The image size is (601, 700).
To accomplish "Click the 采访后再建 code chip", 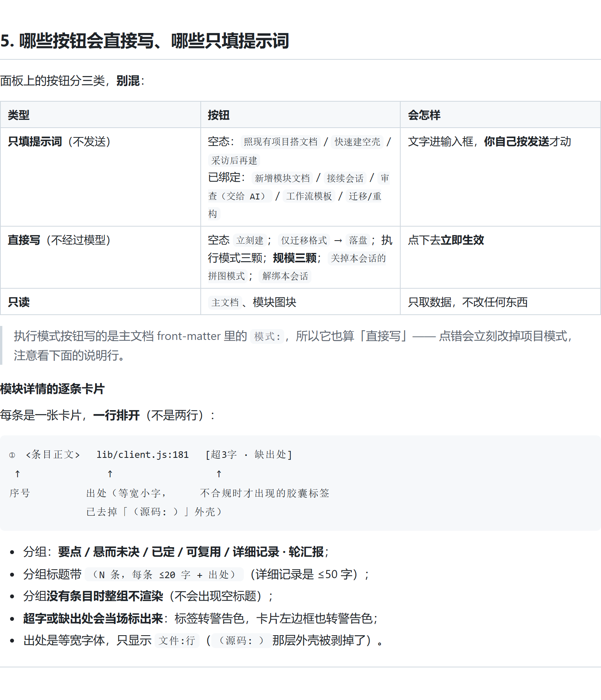I will [234, 160].
